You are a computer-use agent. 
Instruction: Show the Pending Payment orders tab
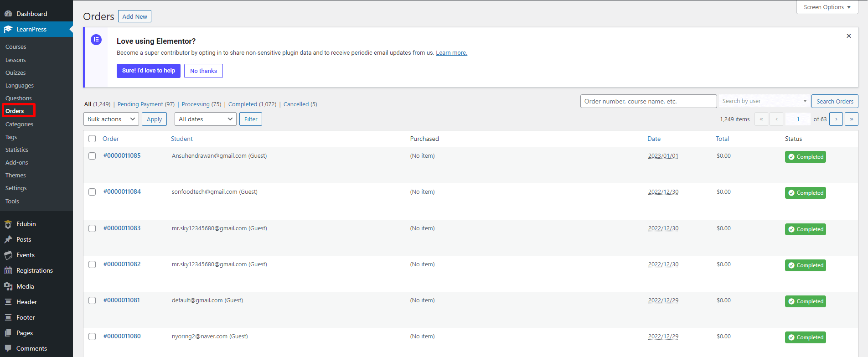coord(140,104)
